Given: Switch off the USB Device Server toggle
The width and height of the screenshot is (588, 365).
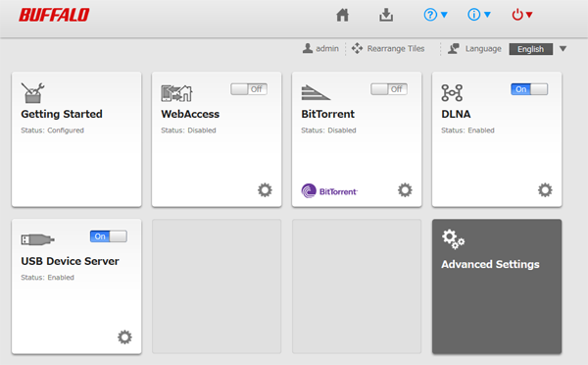Looking at the screenshot, I should point(109,236).
